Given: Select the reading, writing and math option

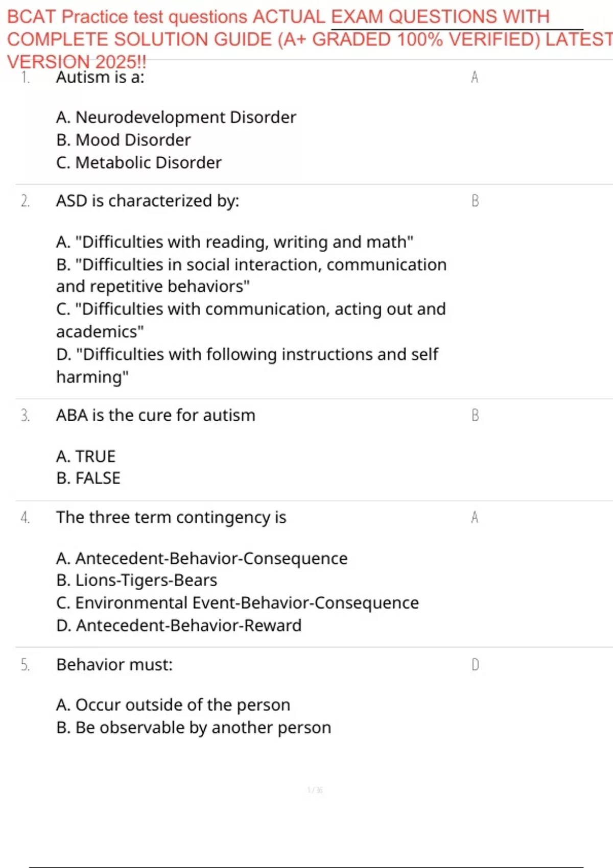Looking at the screenshot, I should coord(234,242).
